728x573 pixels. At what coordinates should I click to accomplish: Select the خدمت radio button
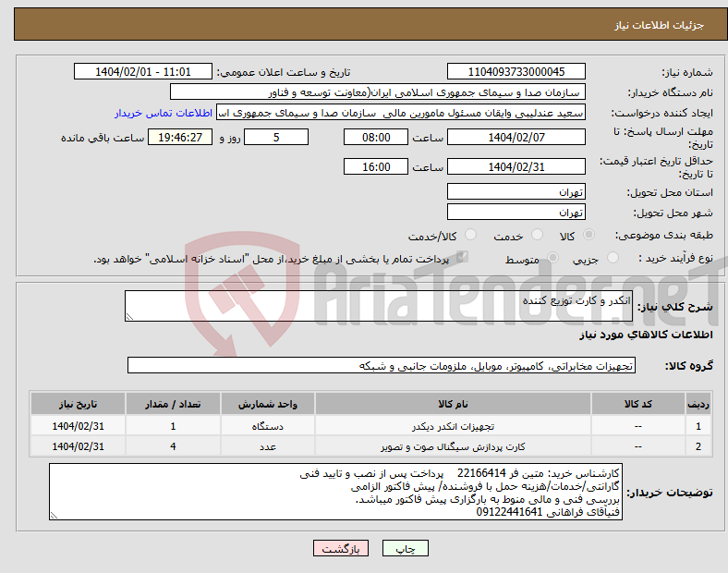tap(537, 235)
